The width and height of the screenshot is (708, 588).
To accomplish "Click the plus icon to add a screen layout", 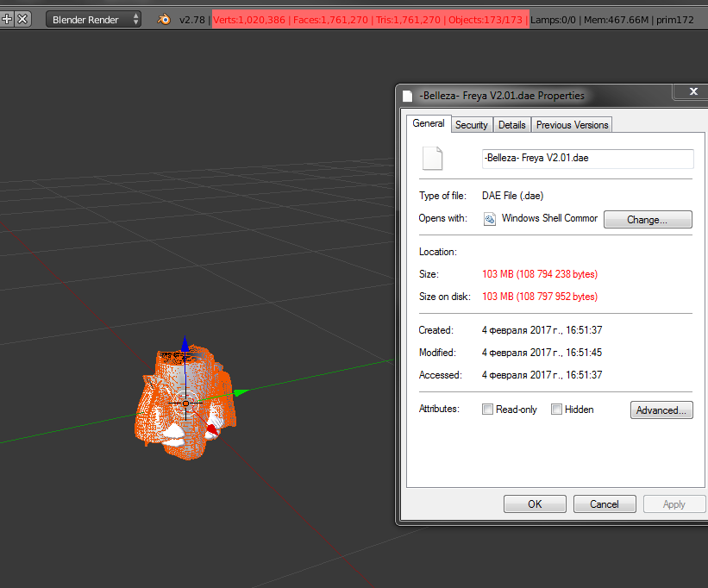I will tap(7, 19).
